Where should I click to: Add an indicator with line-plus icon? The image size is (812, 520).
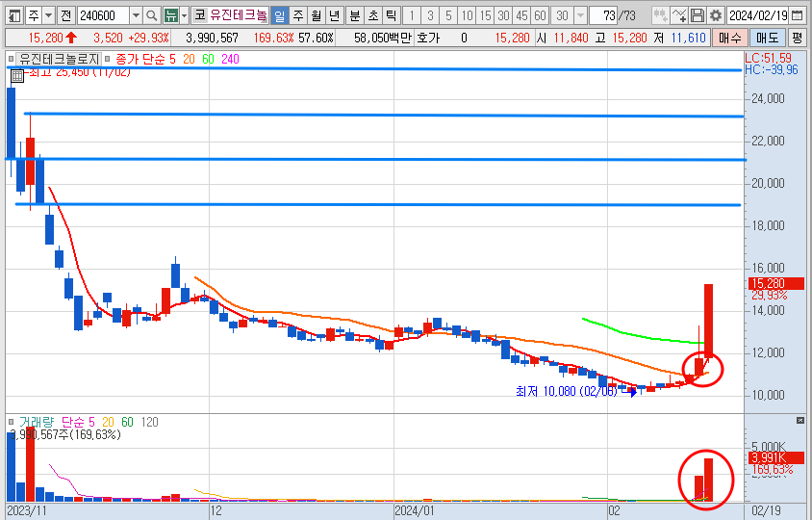(x=679, y=15)
